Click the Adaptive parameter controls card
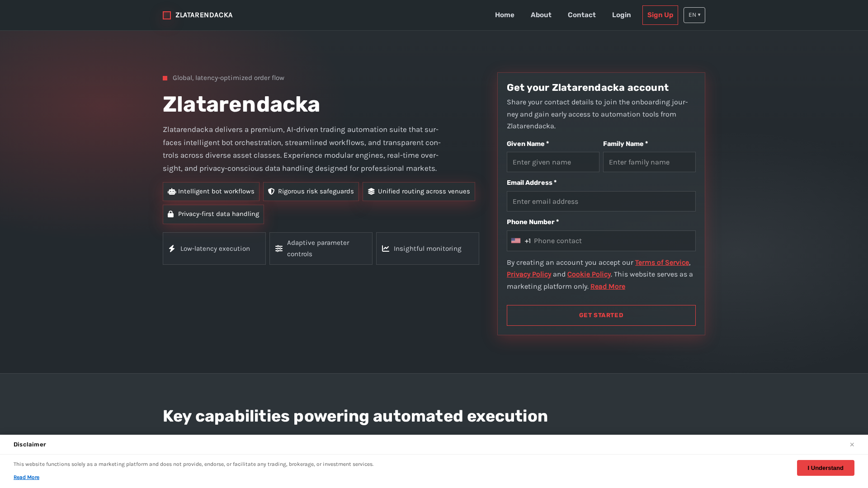 point(321,249)
